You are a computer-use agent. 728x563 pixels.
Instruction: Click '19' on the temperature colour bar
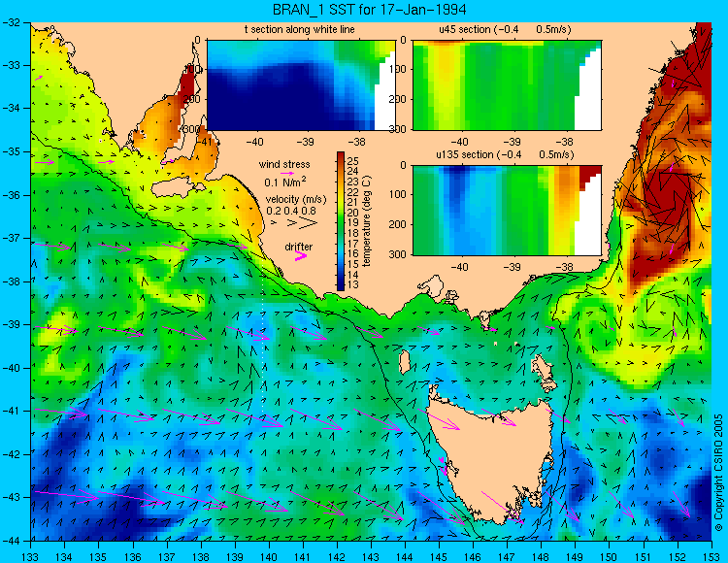click(353, 223)
